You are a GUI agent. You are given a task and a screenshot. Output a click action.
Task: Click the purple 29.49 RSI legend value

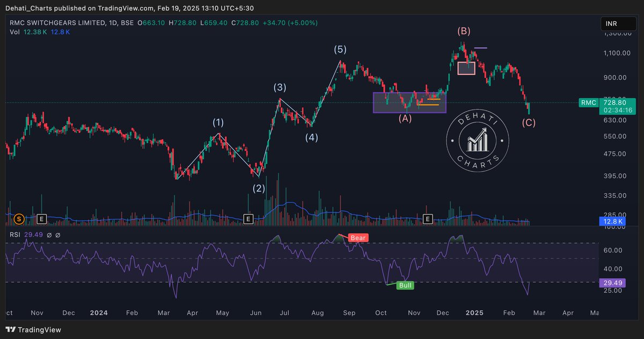pyautogui.click(x=34, y=235)
